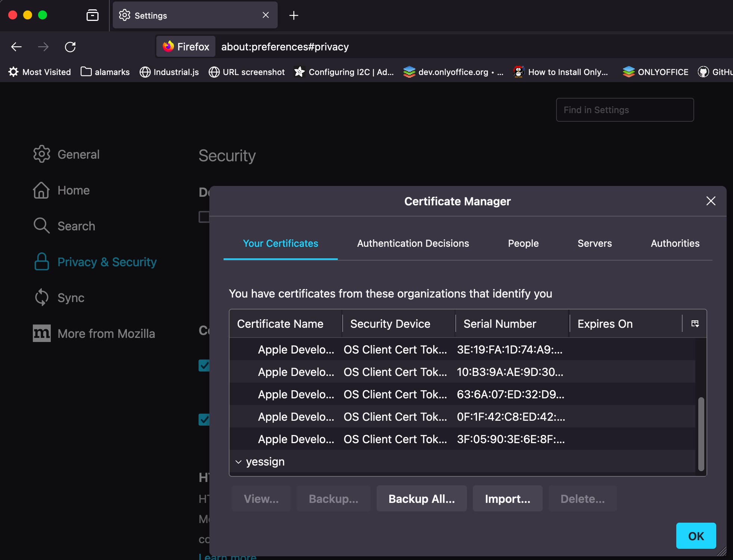Screen dimensions: 733x560
Task: Toggle the first checked checkbox behind the dialog
Action: (x=204, y=365)
